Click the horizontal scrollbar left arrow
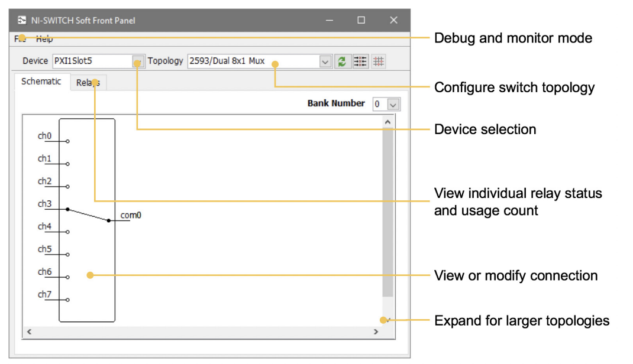Screen dimensions: 633x364 coord(29,331)
